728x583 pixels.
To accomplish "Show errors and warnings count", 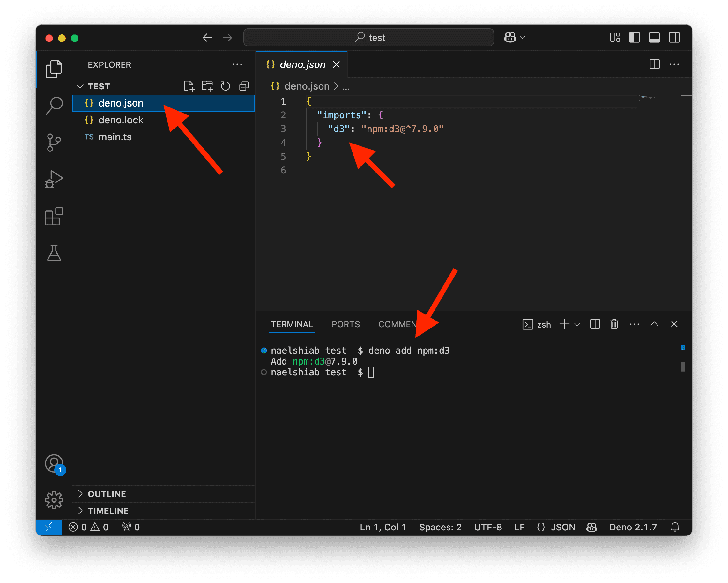I will 88,527.
